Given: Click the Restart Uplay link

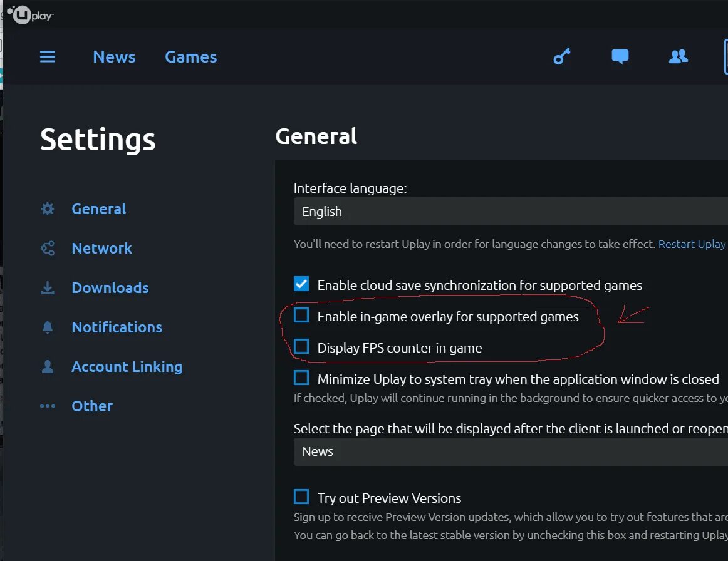Looking at the screenshot, I should coord(692,244).
